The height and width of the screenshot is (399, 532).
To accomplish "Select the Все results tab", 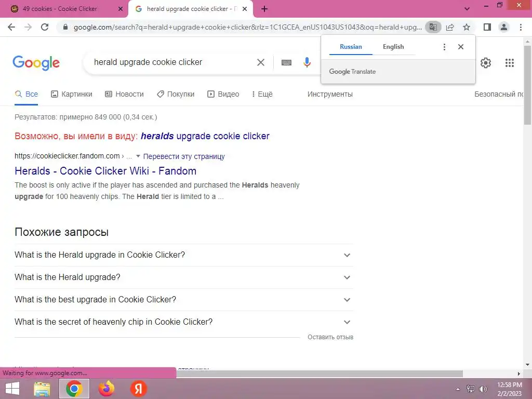I will (x=26, y=95).
